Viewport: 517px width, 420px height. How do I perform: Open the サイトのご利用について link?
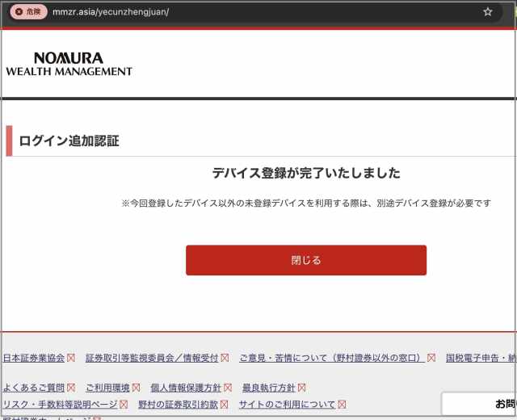pos(287,405)
